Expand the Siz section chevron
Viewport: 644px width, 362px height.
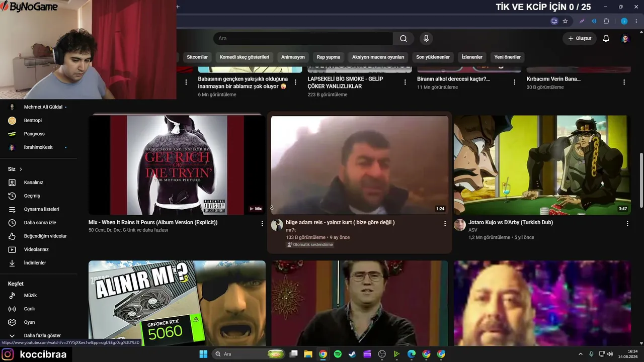pos(21,169)
